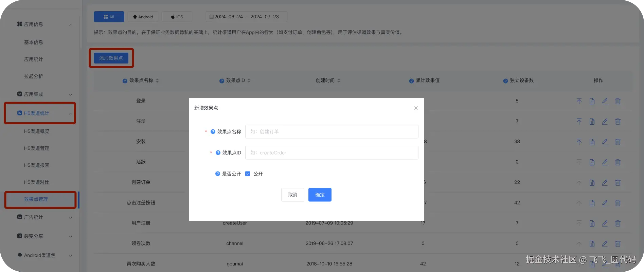Open the date range picker 2024-06-24
The height and width of the screenshot is (272, 644).
coord(246,17)
